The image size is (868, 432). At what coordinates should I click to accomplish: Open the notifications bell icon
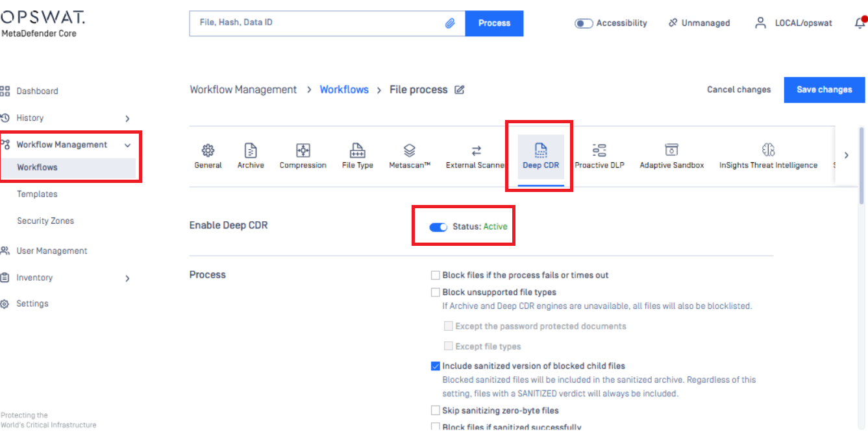click(860, 23)
